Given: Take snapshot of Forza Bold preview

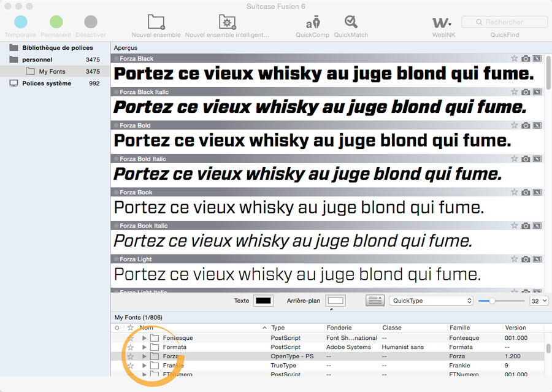Looking at the screenshot, I should tap(526, 125).
